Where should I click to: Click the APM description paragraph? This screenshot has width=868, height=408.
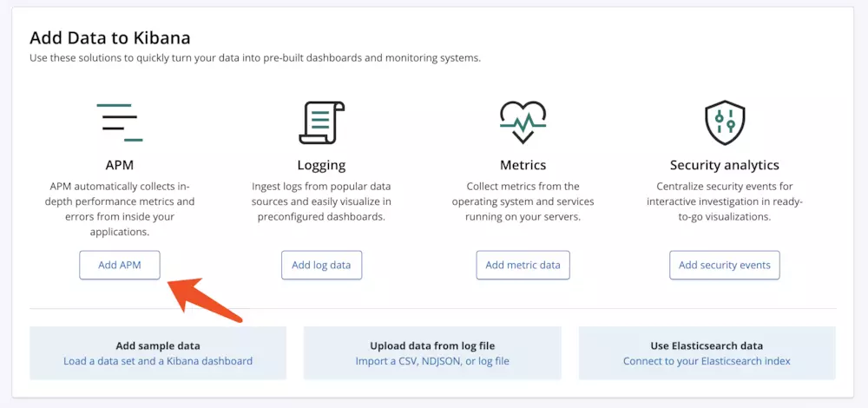click(x=120, y=208)
